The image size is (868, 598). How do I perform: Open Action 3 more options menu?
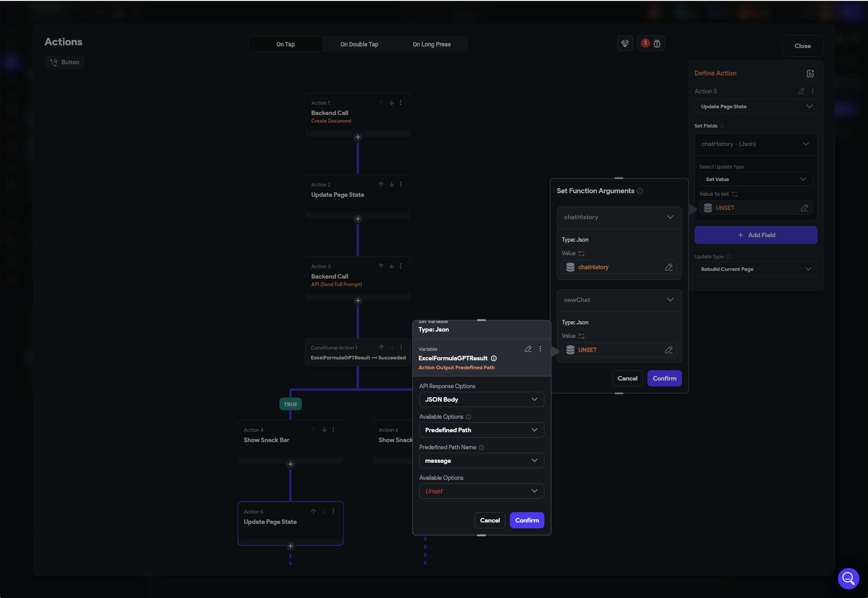[401, 266]
